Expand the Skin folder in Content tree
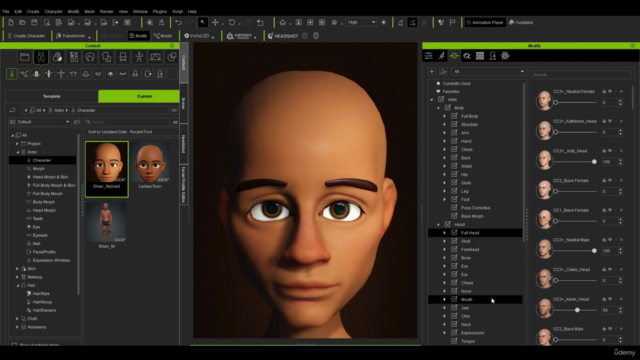 [17, 269]
